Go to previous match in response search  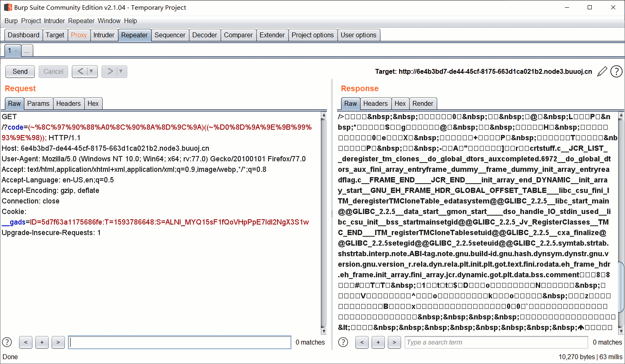click(x=362, y=342)
